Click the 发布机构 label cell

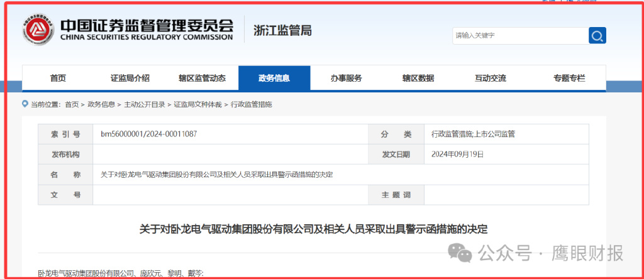pyautogui.click(x=65, y=155)
